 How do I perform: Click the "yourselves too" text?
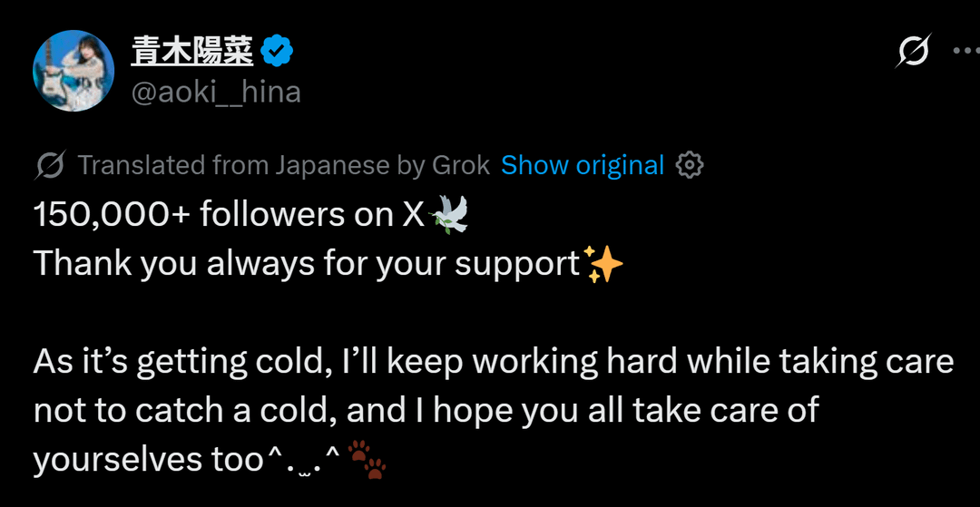click(x=148, y=460)
